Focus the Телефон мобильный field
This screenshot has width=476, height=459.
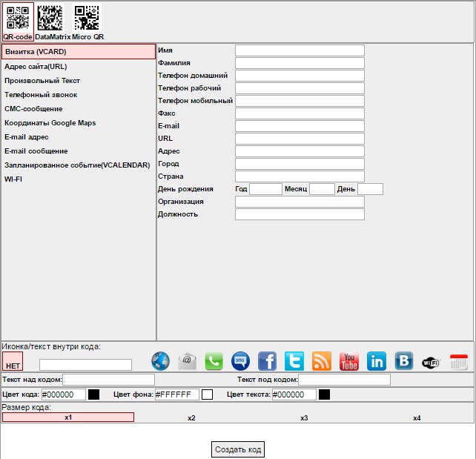(x=300, y=101)
